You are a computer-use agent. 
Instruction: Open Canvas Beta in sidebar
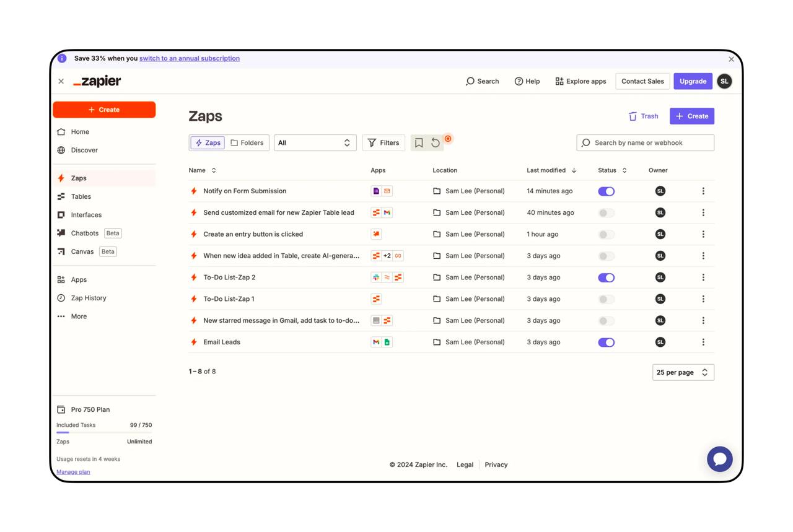[104, 252]
